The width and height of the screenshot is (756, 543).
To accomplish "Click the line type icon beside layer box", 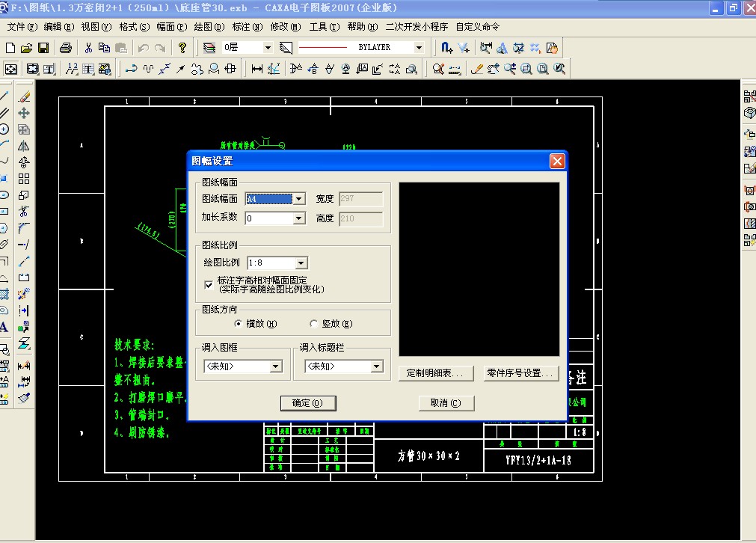I will (x=286, y=48).
